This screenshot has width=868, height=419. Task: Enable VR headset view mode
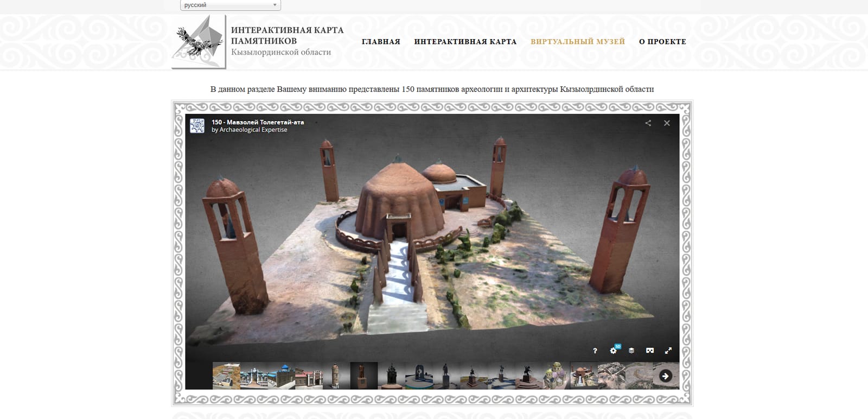click(650, 351)
